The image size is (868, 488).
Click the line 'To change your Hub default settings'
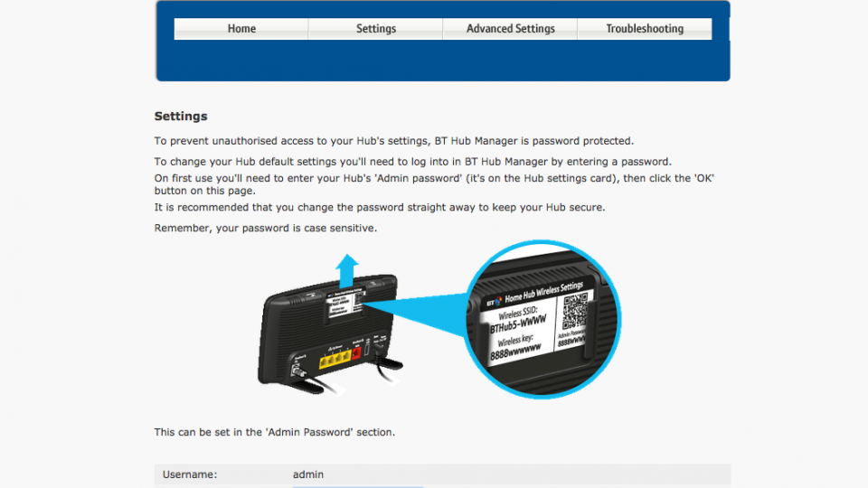(x=412, y=162)
